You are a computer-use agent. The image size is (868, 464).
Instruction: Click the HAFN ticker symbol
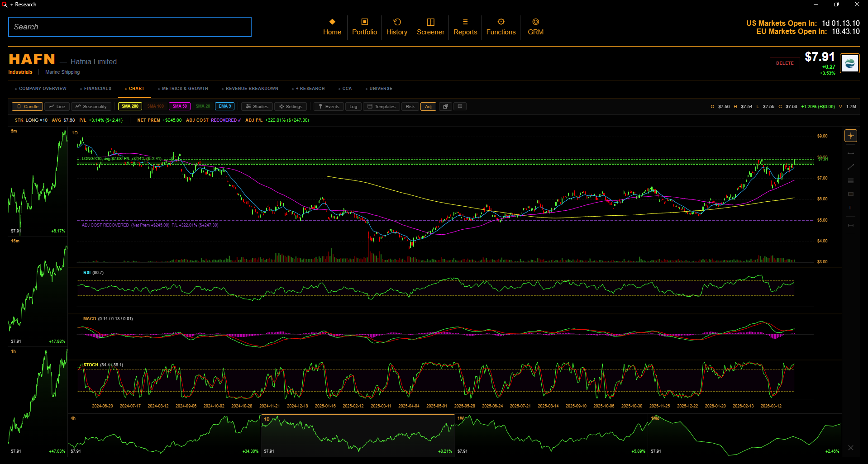[32, 59]
